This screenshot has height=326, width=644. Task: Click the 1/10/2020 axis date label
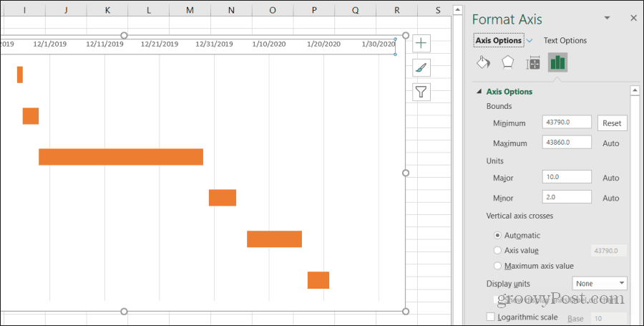[x=269, y=44]
